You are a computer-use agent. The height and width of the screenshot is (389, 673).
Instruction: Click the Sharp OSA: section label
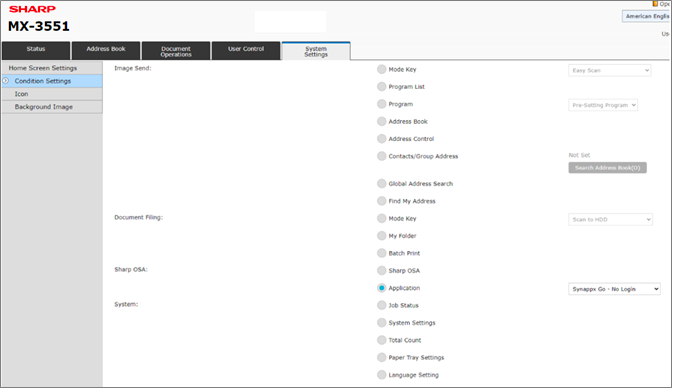click(131, 270)
